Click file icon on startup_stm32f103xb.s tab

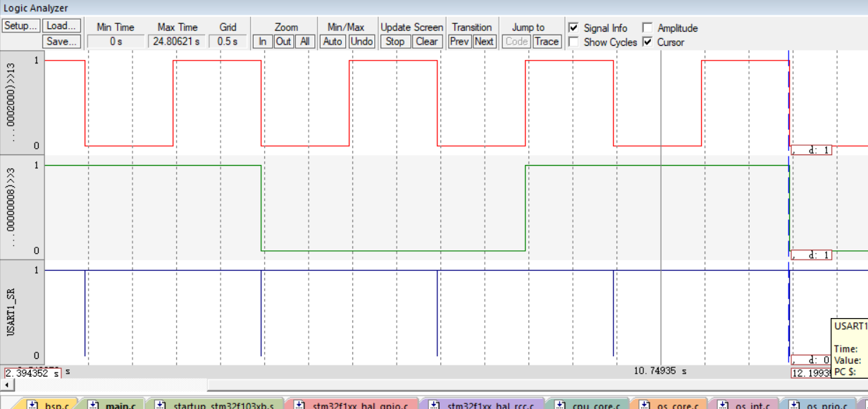(161, 405)
